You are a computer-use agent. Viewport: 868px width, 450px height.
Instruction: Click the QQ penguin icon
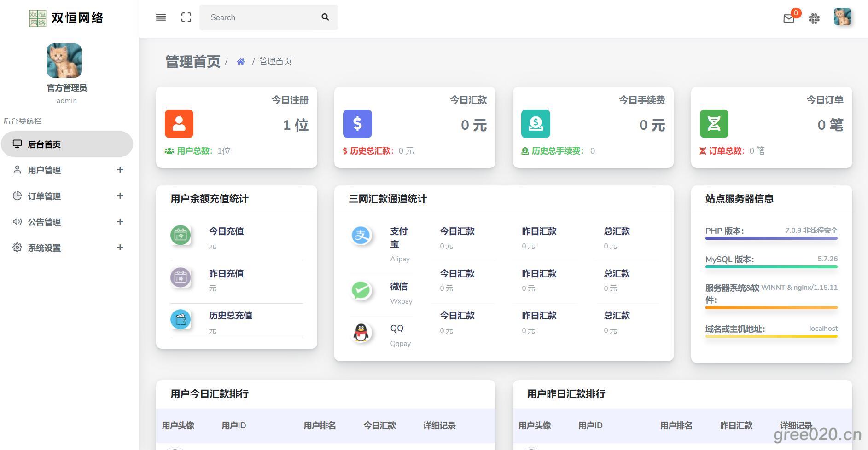pos(361,333)
